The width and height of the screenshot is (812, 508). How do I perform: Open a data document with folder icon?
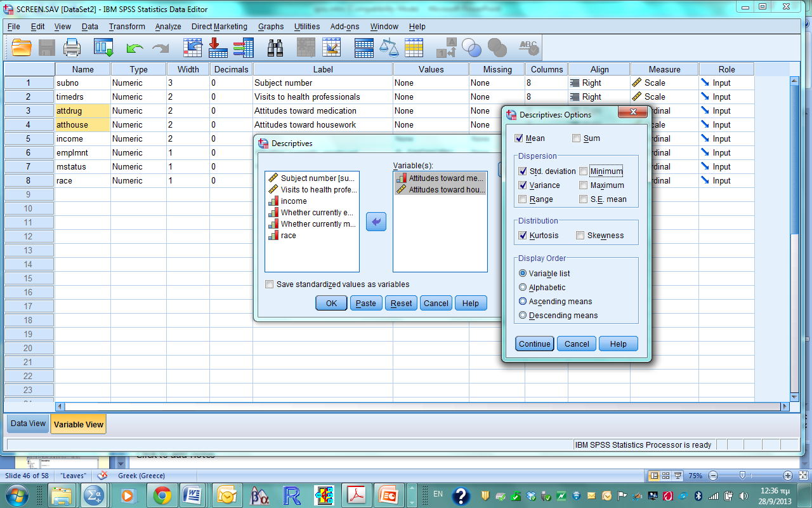point(22,48)
